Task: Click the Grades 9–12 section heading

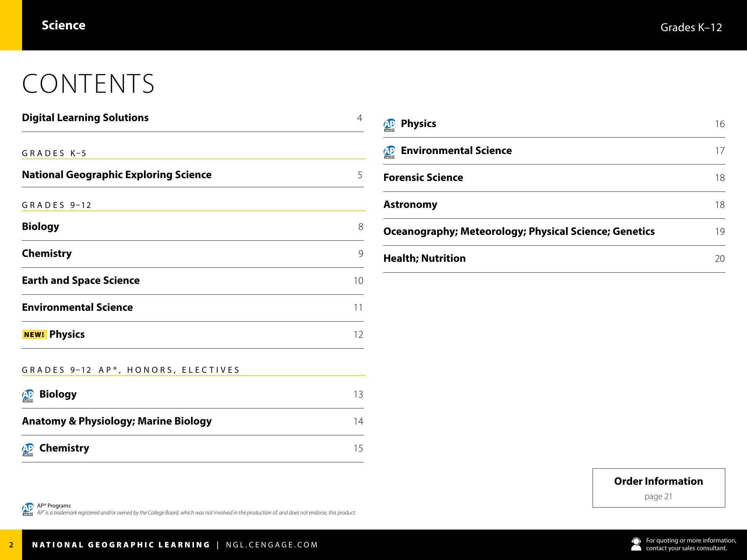Action: pos(56,205)
